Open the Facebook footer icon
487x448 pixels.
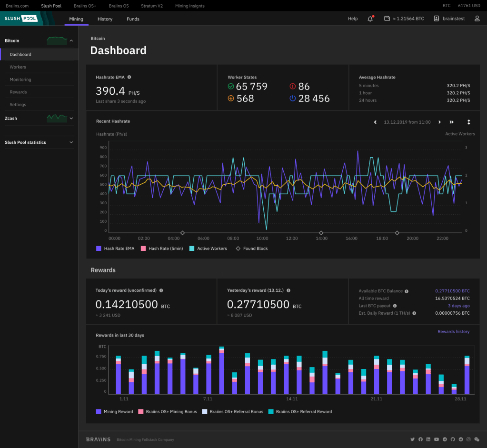coord(420,439)
